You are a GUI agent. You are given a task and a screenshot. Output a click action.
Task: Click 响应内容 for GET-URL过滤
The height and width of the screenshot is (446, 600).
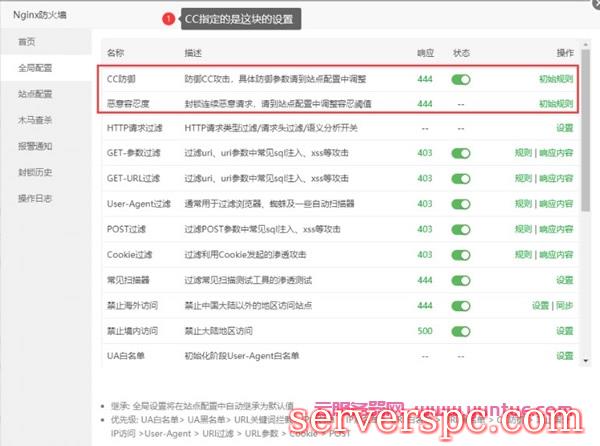(x=556, y=179)
